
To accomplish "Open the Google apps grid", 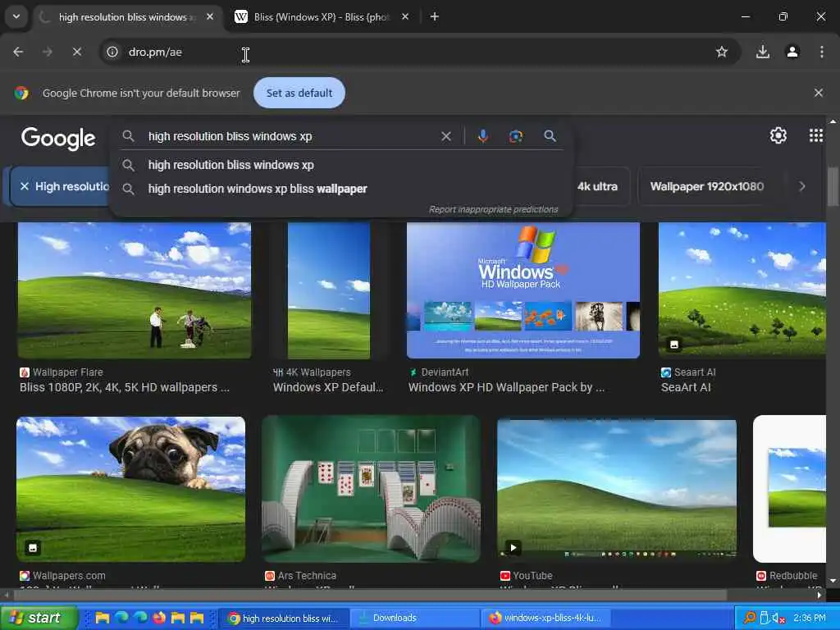I will (x=815, y=135).
